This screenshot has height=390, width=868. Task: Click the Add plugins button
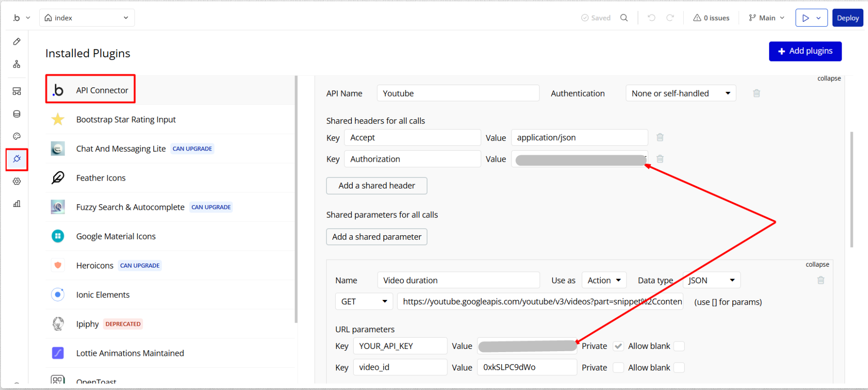coord(805,51)
